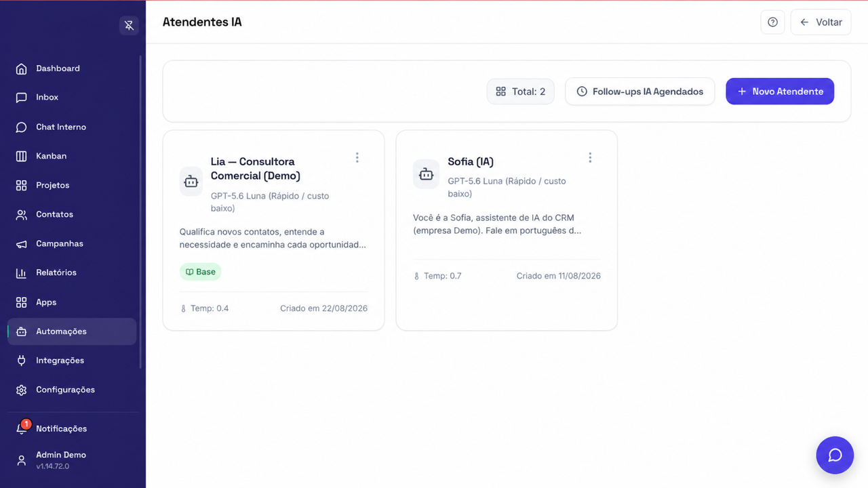Click the version label v1.14.72.0
Viewport: 868px width, 488px height.
click(52, 466)
